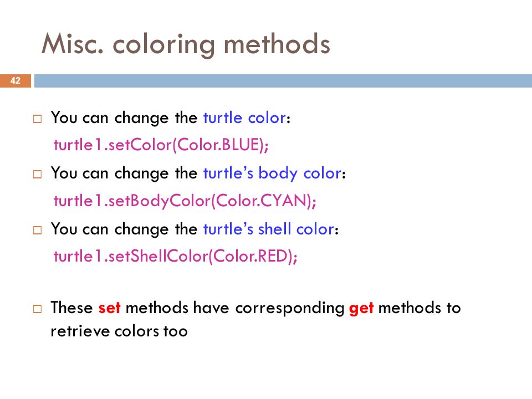This screenshot has height=399, width=532.
Task: Click the red bold word 'get'
Action: 361,309
